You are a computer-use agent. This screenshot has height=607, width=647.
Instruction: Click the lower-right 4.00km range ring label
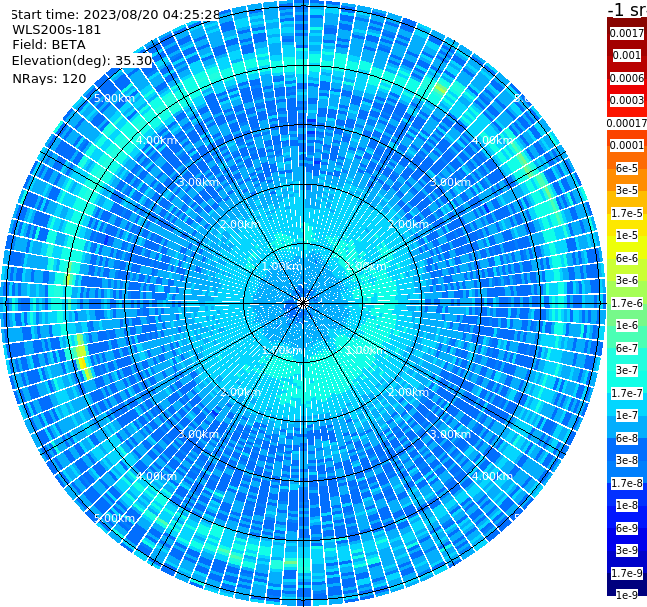point(493,476)
